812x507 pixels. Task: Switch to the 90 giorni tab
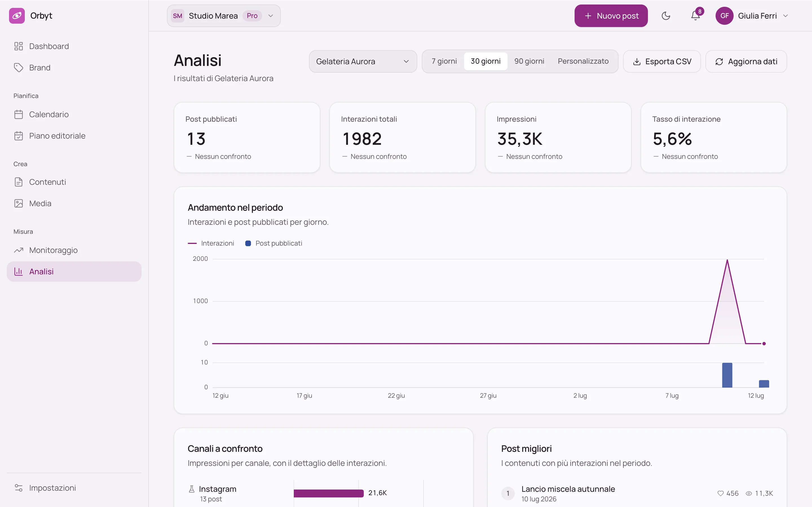529,61
